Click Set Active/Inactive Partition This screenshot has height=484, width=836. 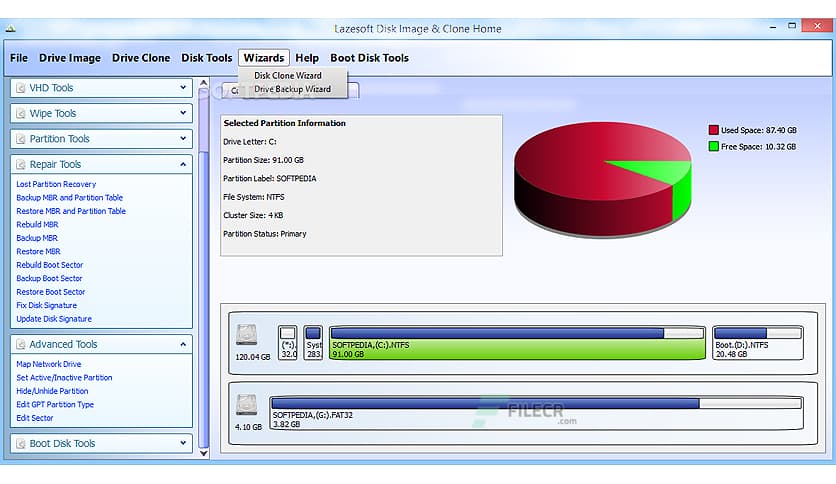(x=64, y=377)
